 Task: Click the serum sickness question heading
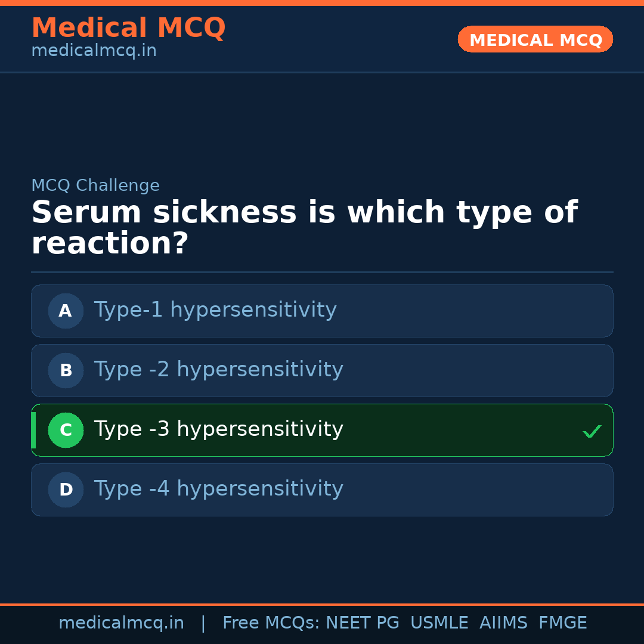(304, 228)
